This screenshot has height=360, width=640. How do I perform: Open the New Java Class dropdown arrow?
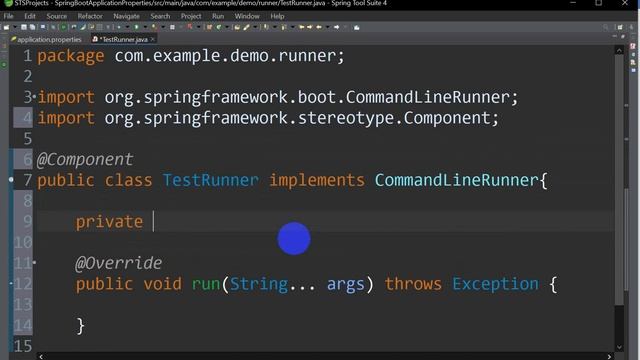tap(227, 27)
